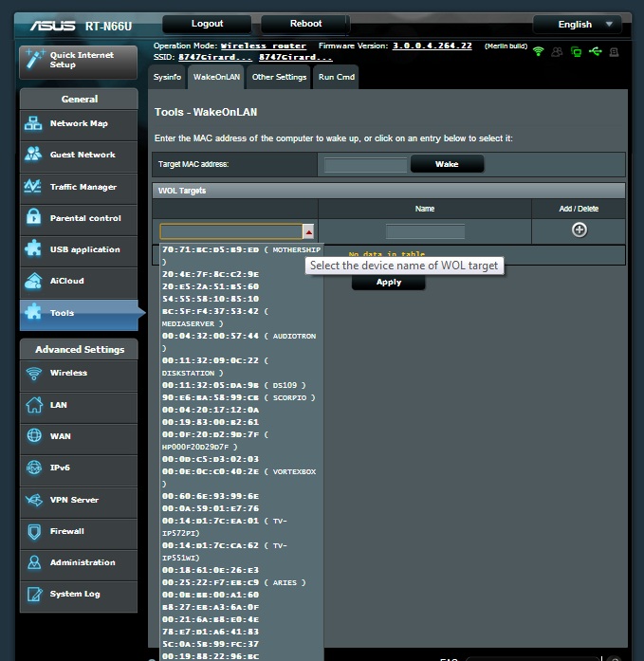This screenshot has height=661, width=644.
Task: Open the Guest Network icon
Action: [33, 155]
